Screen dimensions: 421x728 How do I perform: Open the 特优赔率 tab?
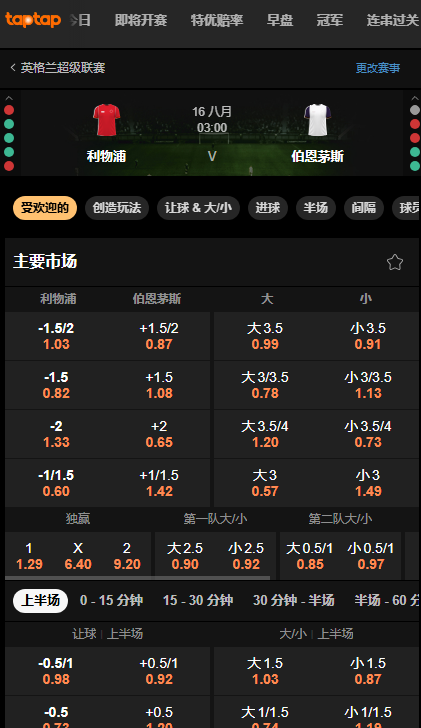pyautogui.click(x=217, y=20)
